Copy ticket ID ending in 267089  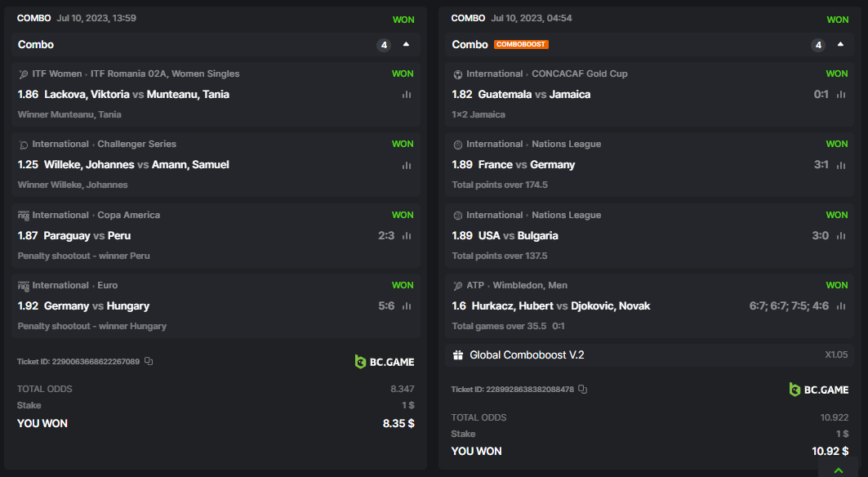point(149,361)
